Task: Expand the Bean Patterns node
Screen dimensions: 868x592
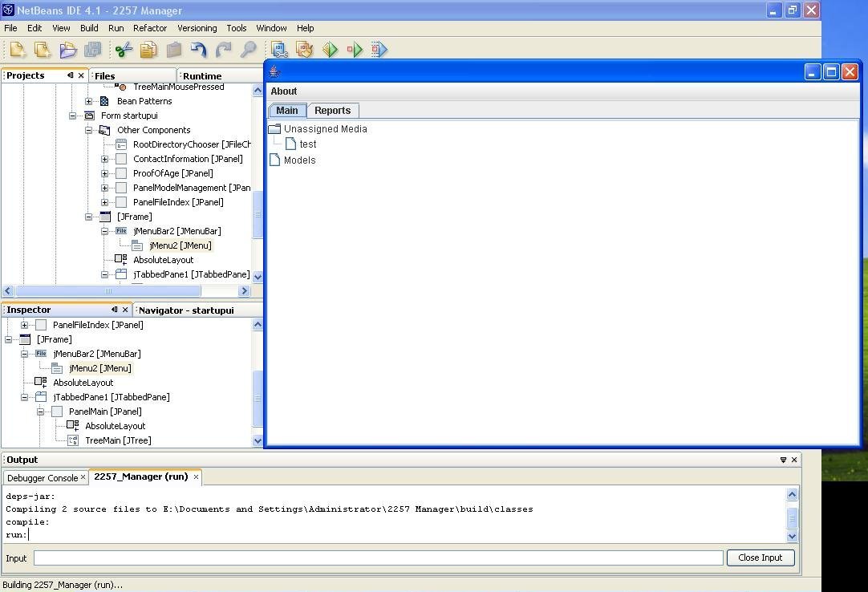Action: coord(88,101)
